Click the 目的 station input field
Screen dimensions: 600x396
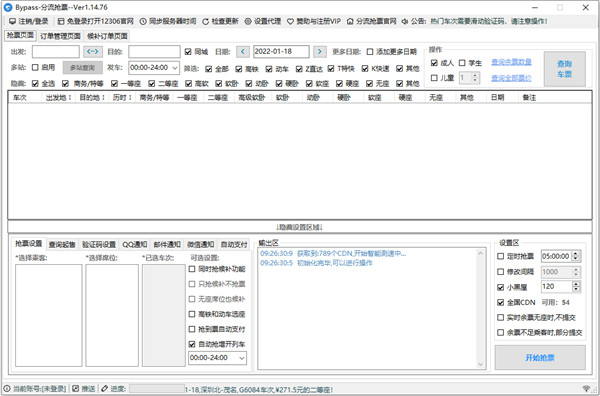154,52
